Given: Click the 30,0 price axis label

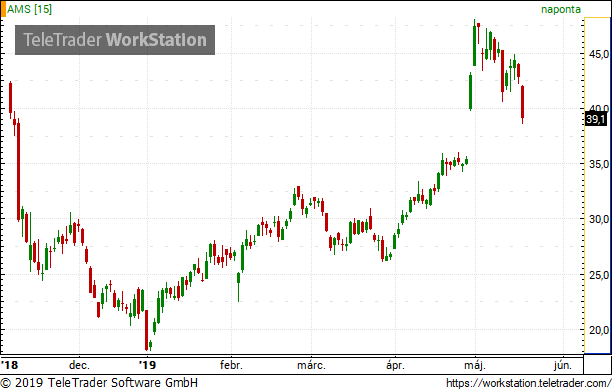Looking at the screenshot, I should [598, 219].
